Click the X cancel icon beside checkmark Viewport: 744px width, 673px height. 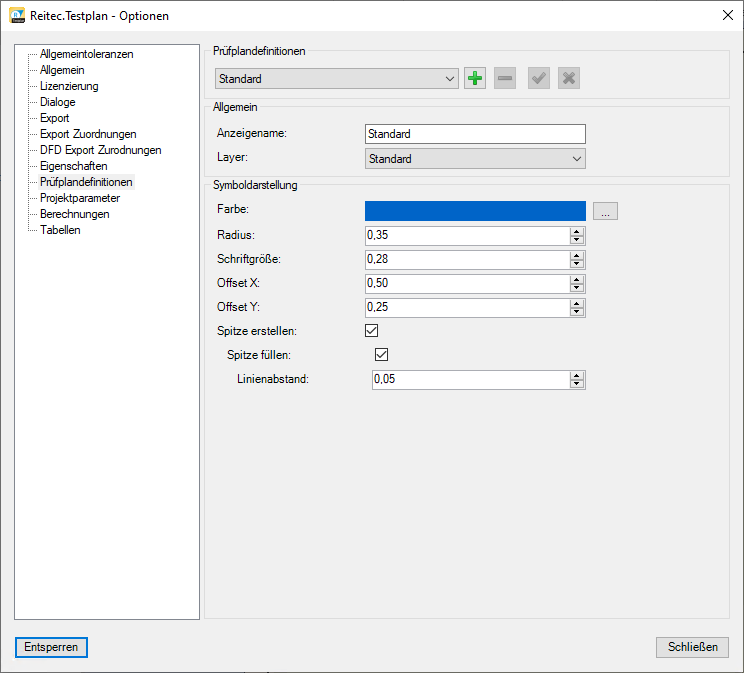pyautogui.click(x=569, y=79)
